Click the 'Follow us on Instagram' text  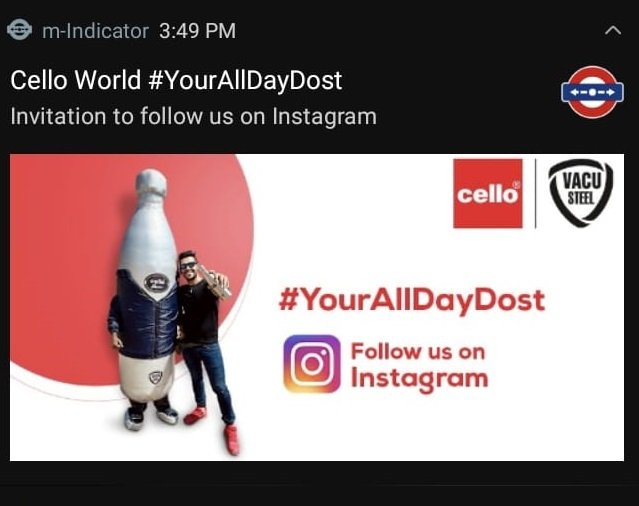point(419,366)
